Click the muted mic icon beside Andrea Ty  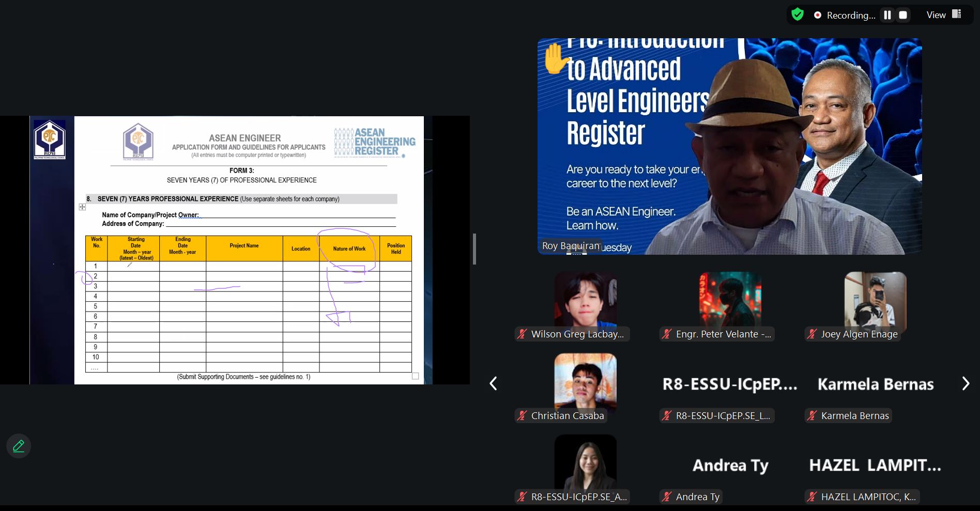[x=667, y=497]
